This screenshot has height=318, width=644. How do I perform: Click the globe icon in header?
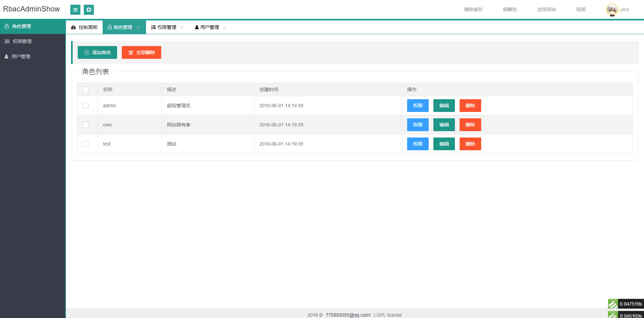pos(89,10)
